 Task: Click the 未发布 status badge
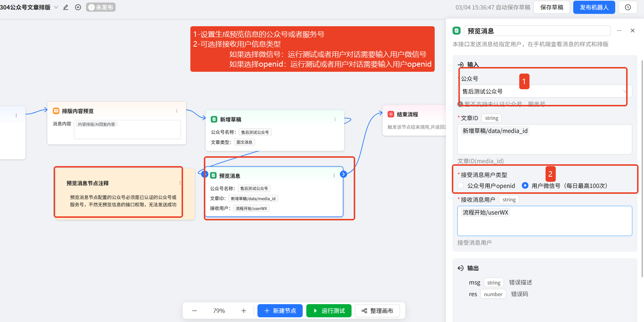(101, 7)
